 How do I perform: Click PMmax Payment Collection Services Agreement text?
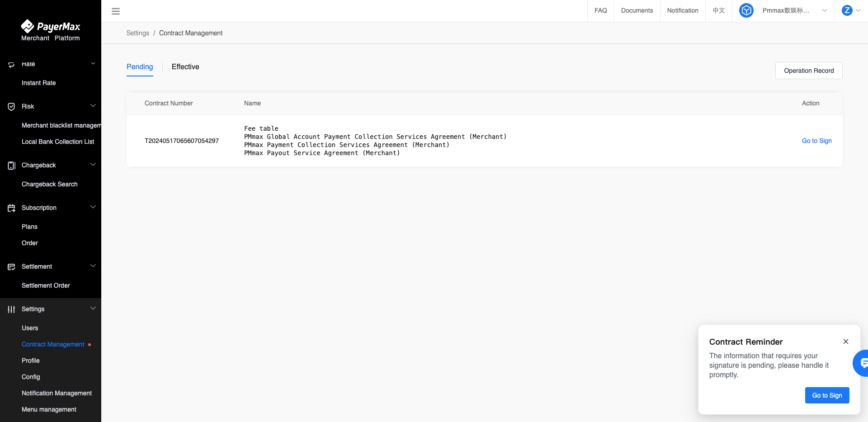pyautogui.click(x=347, y=145)
